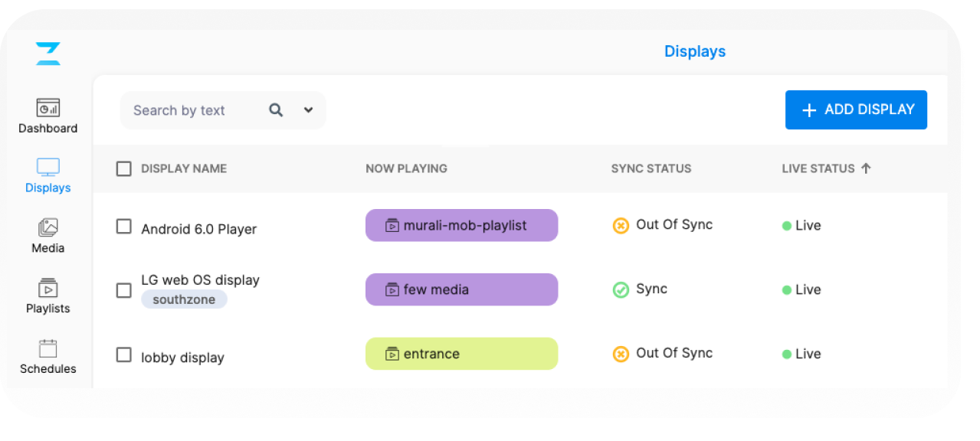Tick the LG web OS display checkbox
The height and width of the screenshot is (441, 980).
click(123, 290)
